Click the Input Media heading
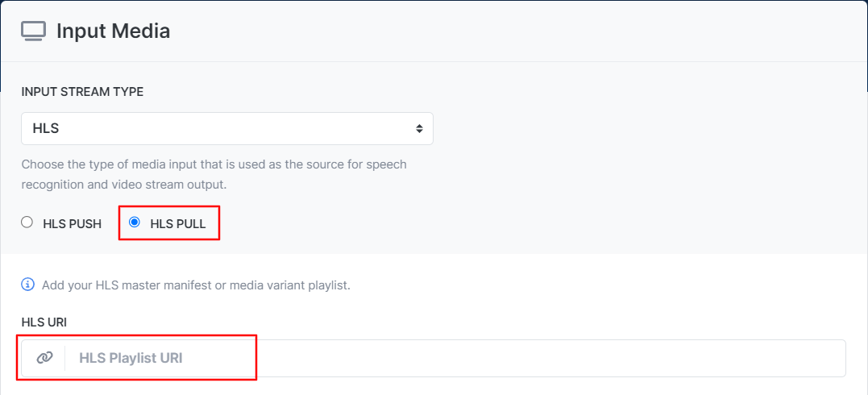 pyautogui.click(x=114, y=31)
